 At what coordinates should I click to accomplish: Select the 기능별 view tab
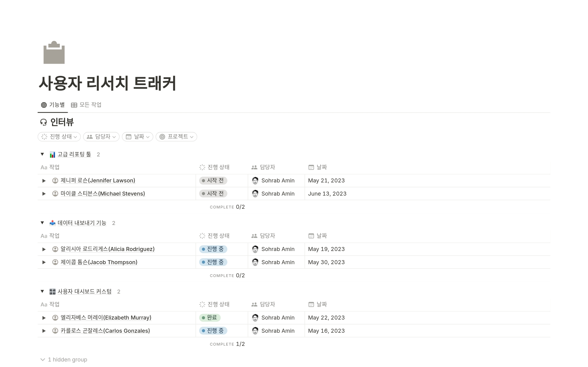[53, 105]
